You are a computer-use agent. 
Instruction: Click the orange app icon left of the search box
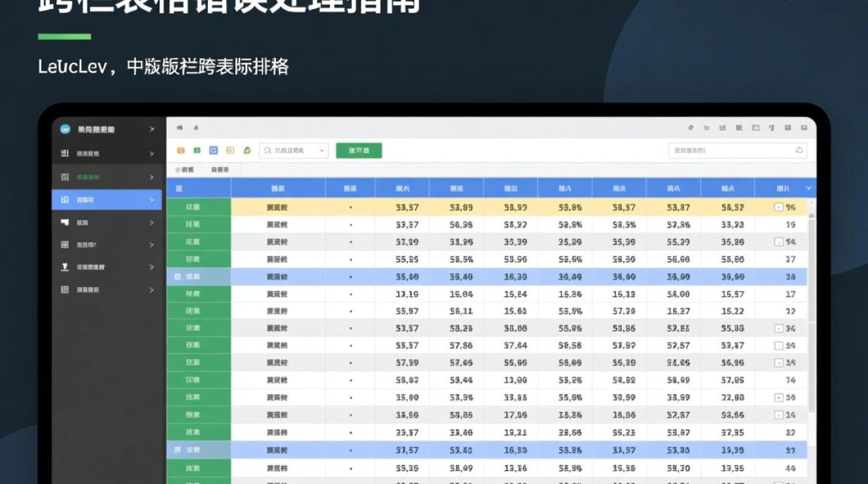click(181, 149)
